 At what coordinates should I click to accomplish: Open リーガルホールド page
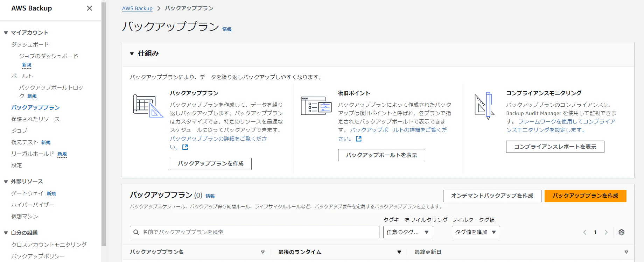[x=33, y=154]
